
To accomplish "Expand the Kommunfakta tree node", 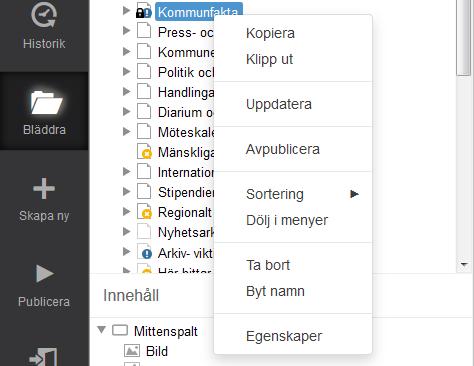I will tap(126, 11).
